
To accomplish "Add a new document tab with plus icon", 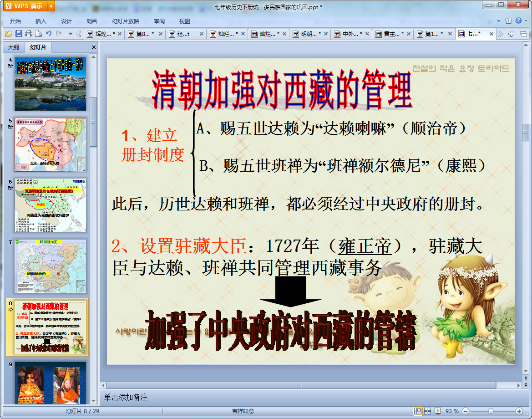I will click(x=512, y=34).
